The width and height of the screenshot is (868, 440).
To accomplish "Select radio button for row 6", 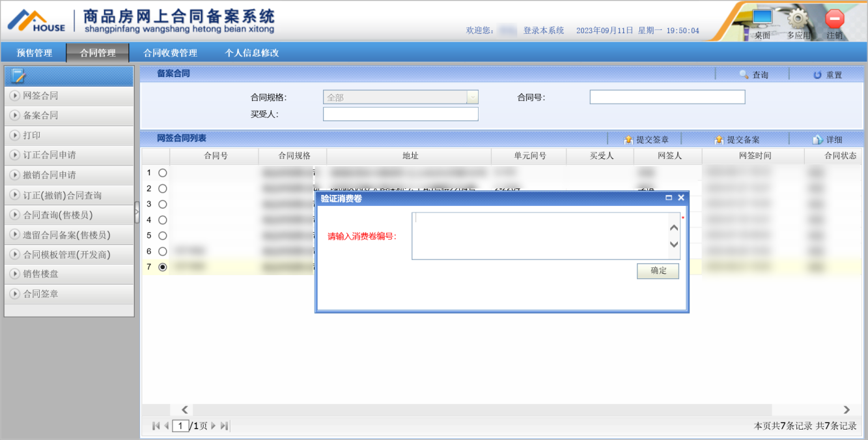I will 162,251.
